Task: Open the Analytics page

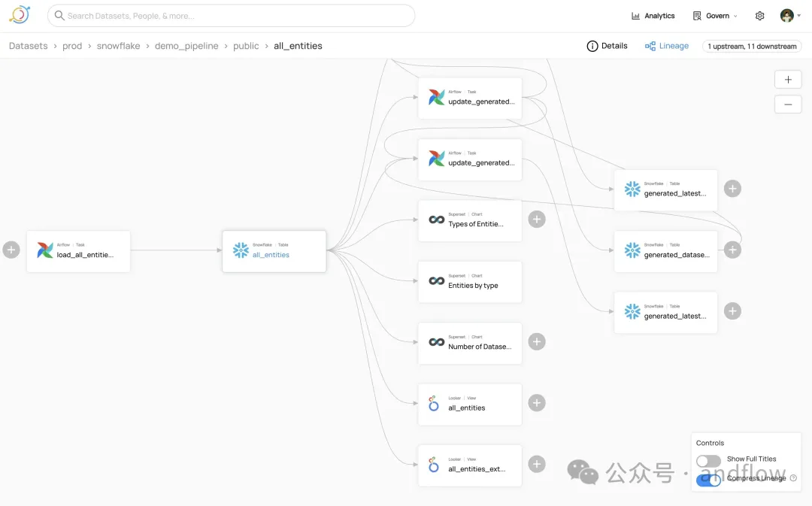Action: coord(653,16)
